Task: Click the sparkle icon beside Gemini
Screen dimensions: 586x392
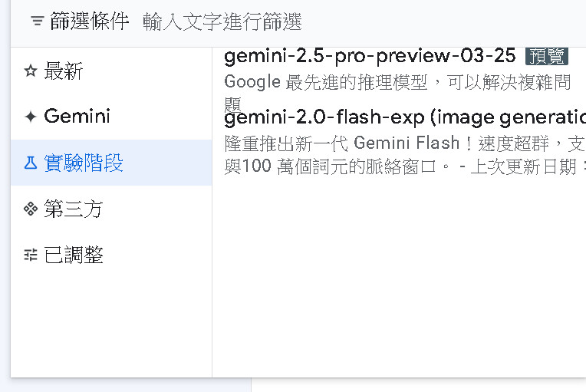Action: (x=31, y=117)
